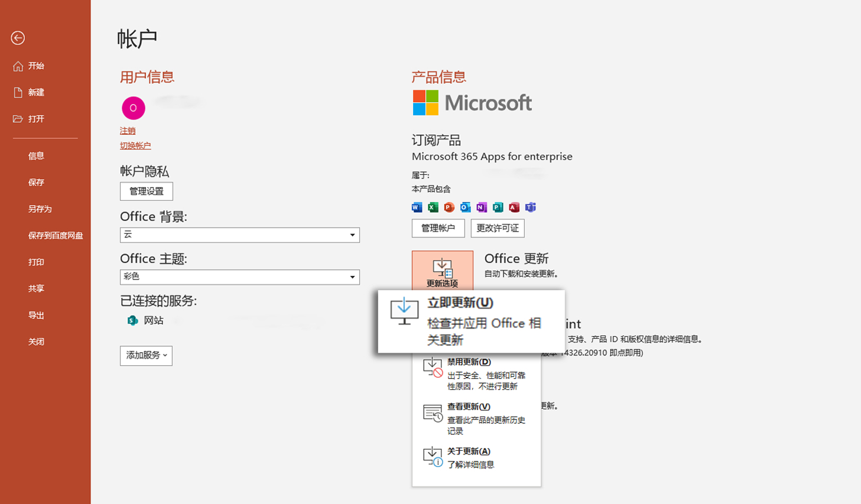The height and width of the screenshot is (504, 861).
Task: Click the Microsoft four-square logo
Action: tap(425, 103)
